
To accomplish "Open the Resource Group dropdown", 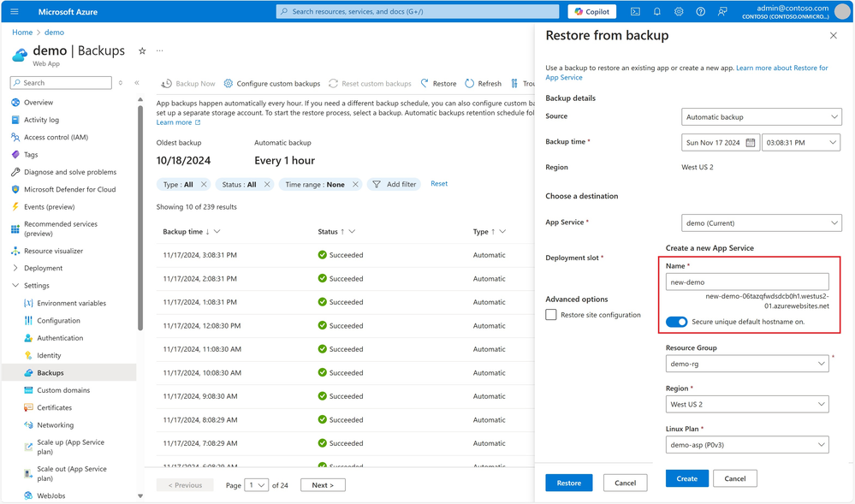I will (x=747, y=364).
